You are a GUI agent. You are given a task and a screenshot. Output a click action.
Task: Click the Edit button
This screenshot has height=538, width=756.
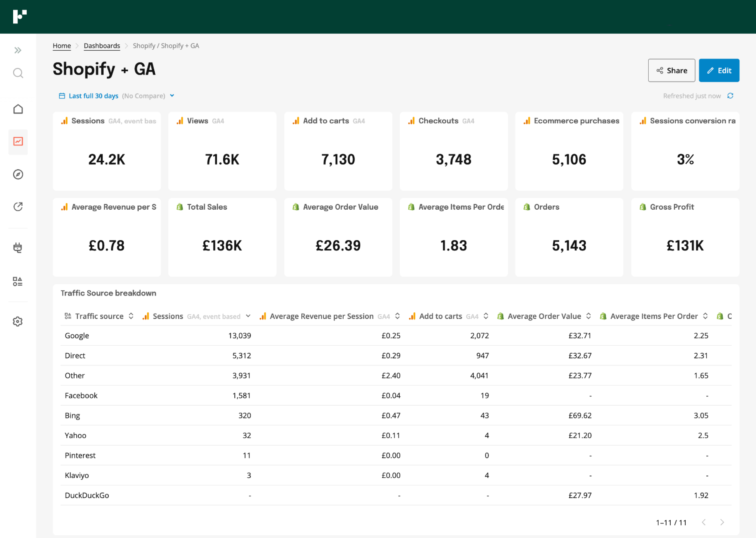pos(719,70)
